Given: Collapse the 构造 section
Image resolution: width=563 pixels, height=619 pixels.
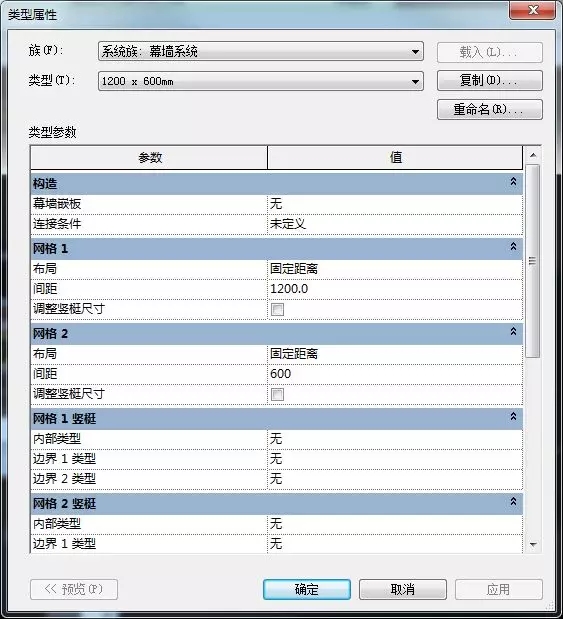Looking at the screenshot, I should click(x=513, y=182).
